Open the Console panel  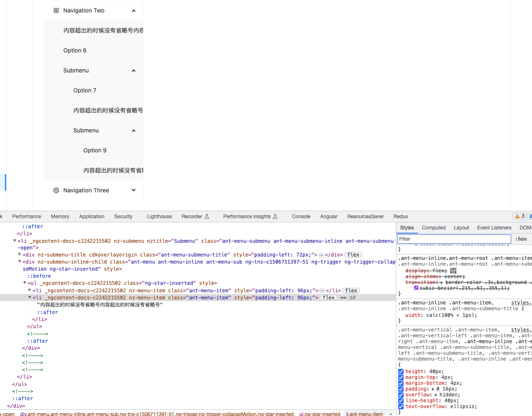pyautogui.click(x=301, y=216)
